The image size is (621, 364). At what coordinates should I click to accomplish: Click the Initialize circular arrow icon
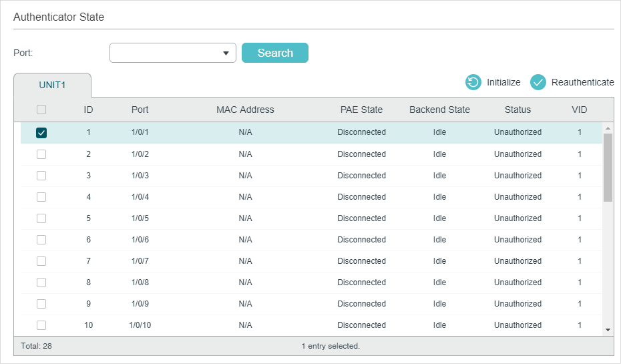point(473,82)
